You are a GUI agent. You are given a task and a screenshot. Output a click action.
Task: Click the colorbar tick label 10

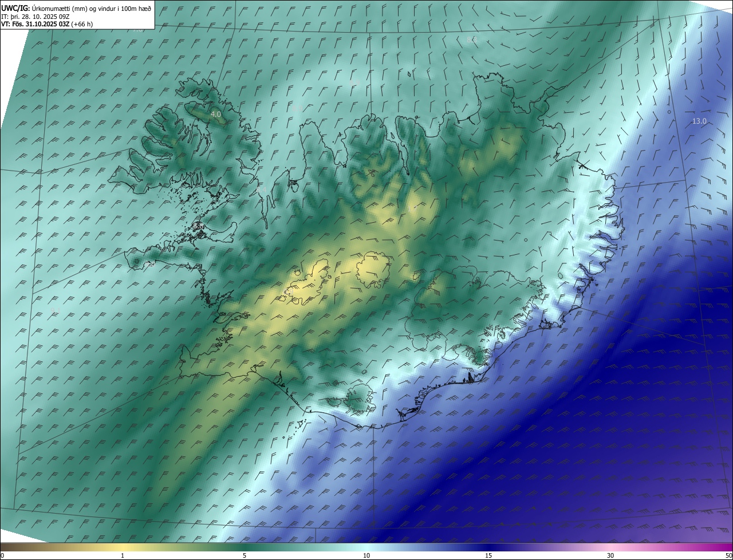coord(366,555)
